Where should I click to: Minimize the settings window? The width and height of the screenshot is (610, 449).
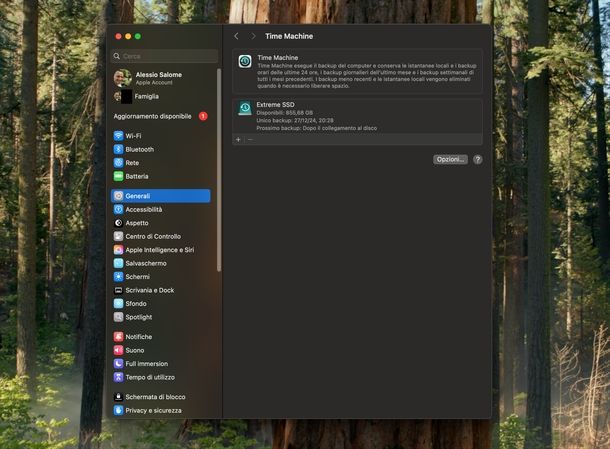[x=128, y=36]
